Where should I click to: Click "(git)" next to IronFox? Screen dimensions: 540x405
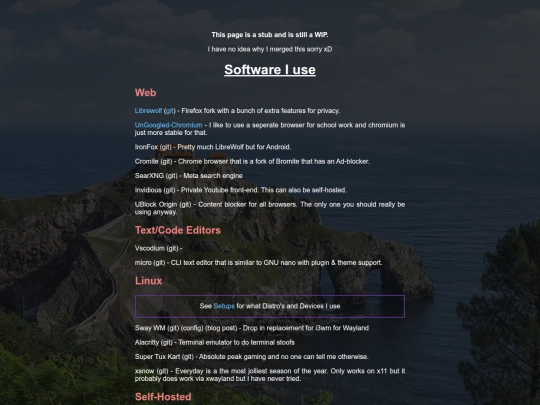click(166, 147)
